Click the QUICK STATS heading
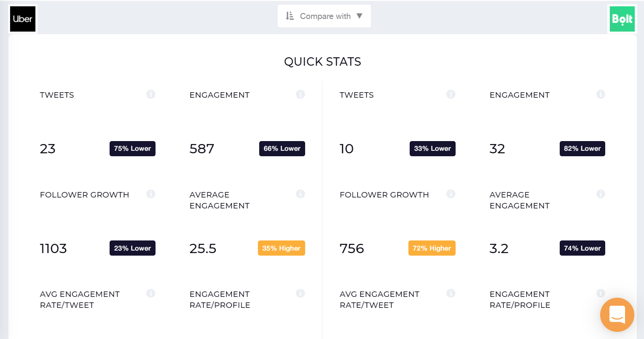 coord(323,61)
